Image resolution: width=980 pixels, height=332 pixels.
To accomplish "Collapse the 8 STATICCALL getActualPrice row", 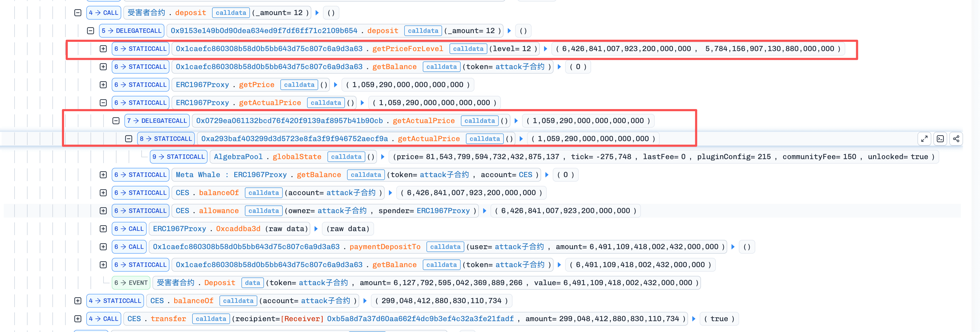I will (129, 139).
